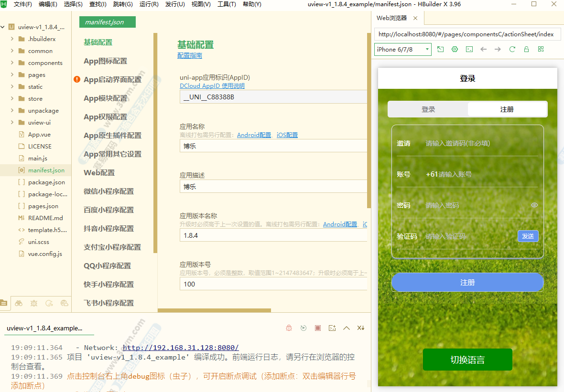Stop the running project with red square

point(318,328)
